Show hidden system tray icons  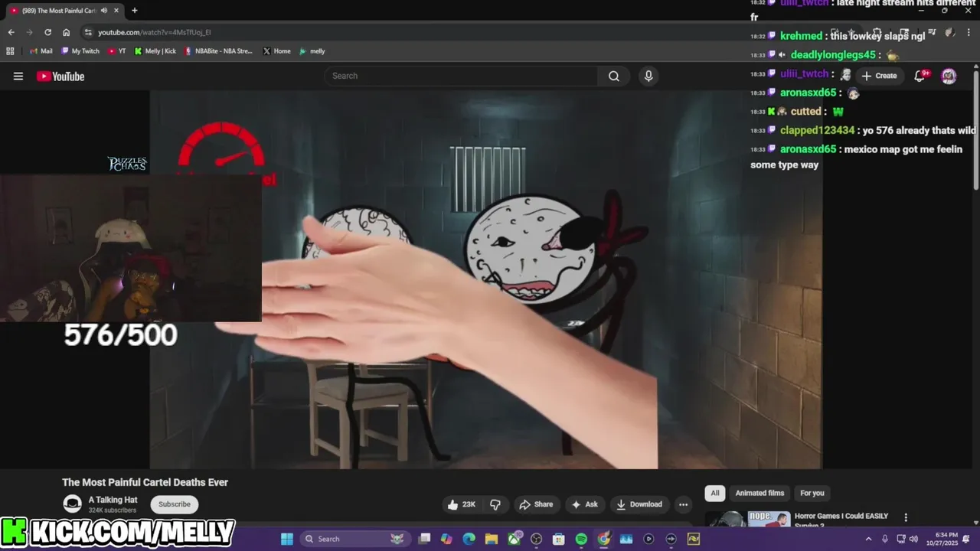(868, 539)
